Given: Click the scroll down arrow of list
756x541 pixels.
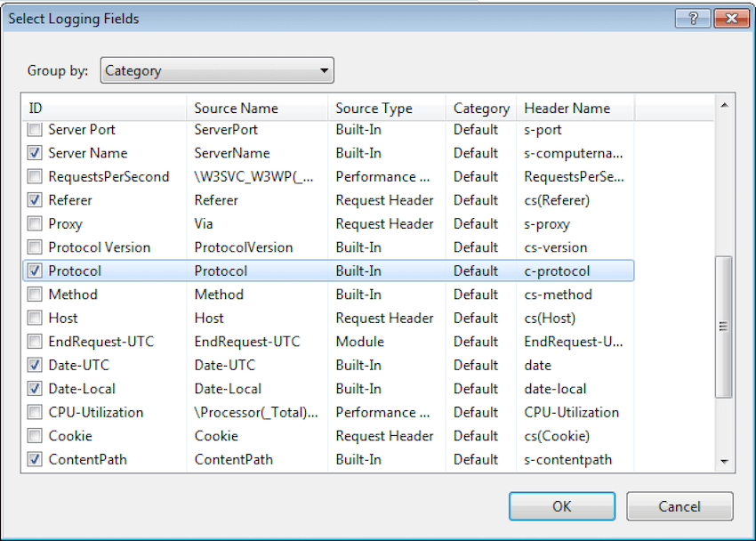Looking at the screenshot, I should (724, 462).
